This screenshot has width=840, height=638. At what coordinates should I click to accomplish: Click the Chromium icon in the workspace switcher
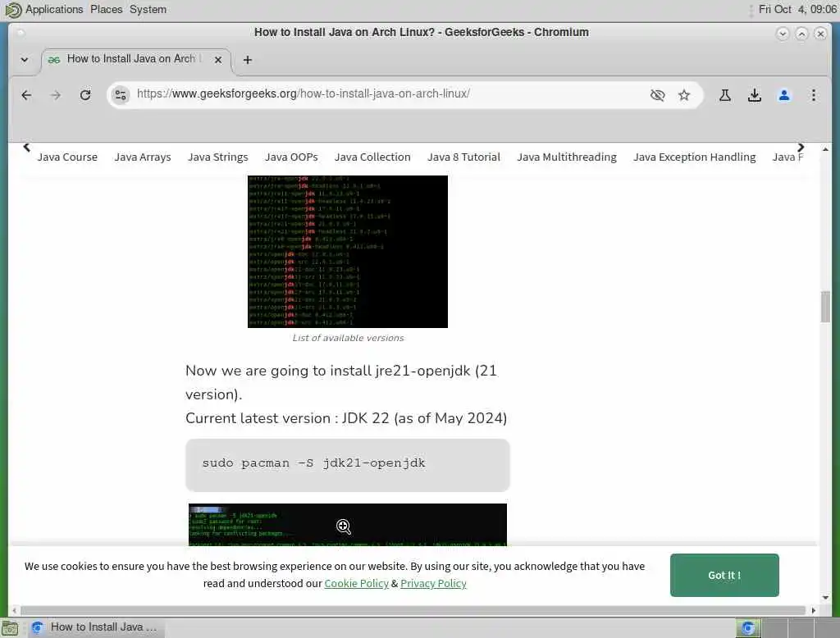[x=748, y=628]
